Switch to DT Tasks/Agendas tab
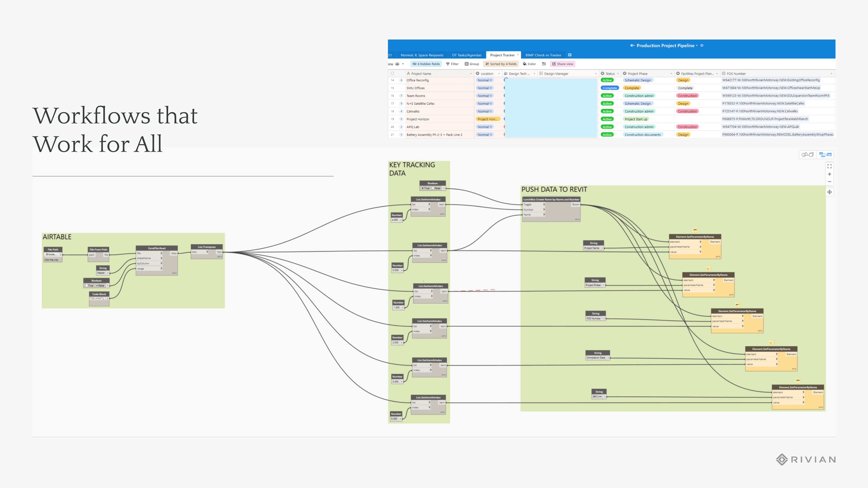The height and width of the screenshot is (488, 868). (x=467, y=55)
